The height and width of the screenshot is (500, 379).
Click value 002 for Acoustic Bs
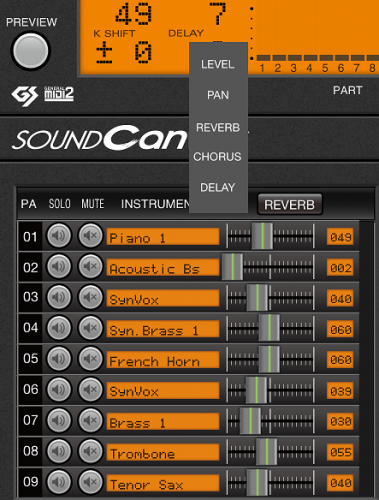pos(340,268)
